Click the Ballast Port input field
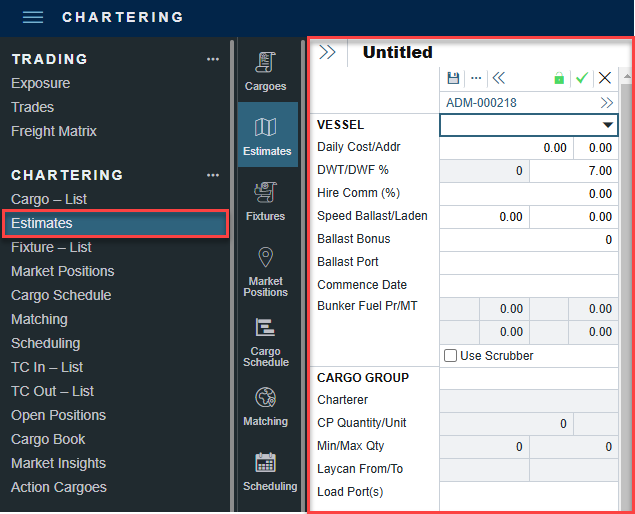The height and width of the screenshot is (514, 635). (529, 262)
